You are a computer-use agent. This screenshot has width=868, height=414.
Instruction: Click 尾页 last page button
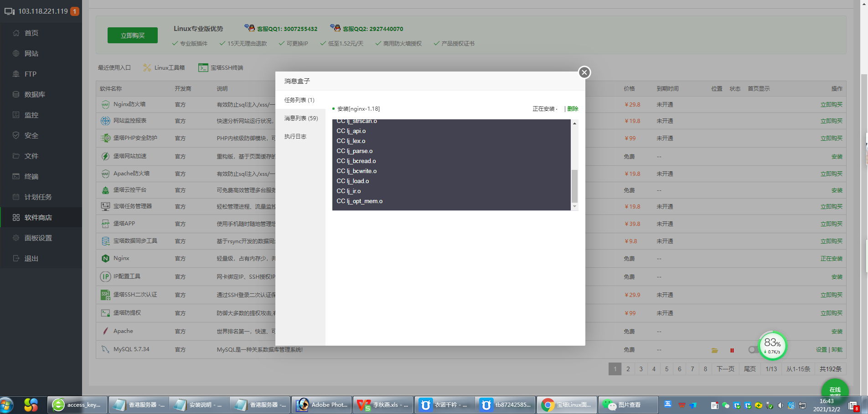[x=750, y=369]
